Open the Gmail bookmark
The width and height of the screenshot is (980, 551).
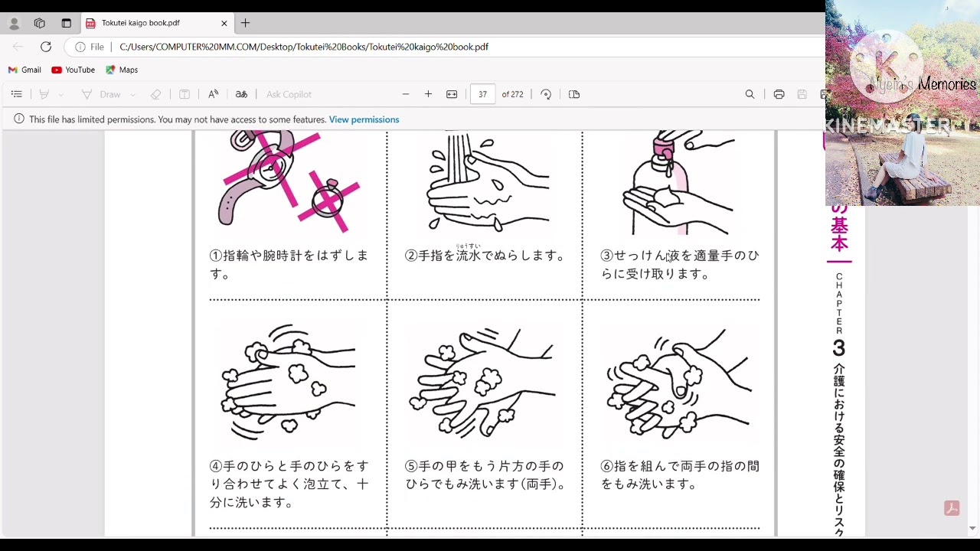coord(24,70)
